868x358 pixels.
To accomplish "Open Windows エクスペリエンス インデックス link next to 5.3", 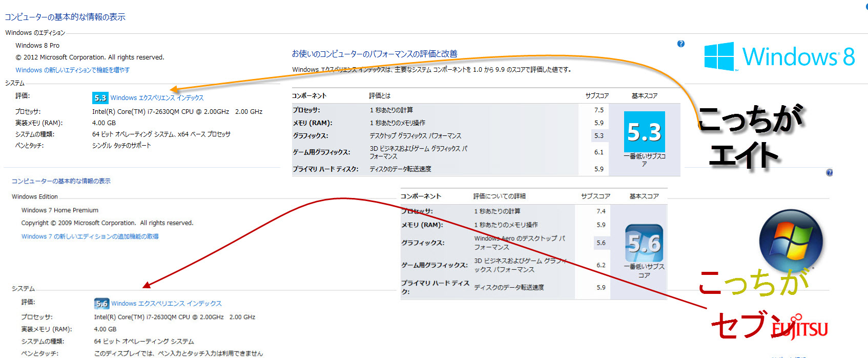I will click(x=157, y=98).
